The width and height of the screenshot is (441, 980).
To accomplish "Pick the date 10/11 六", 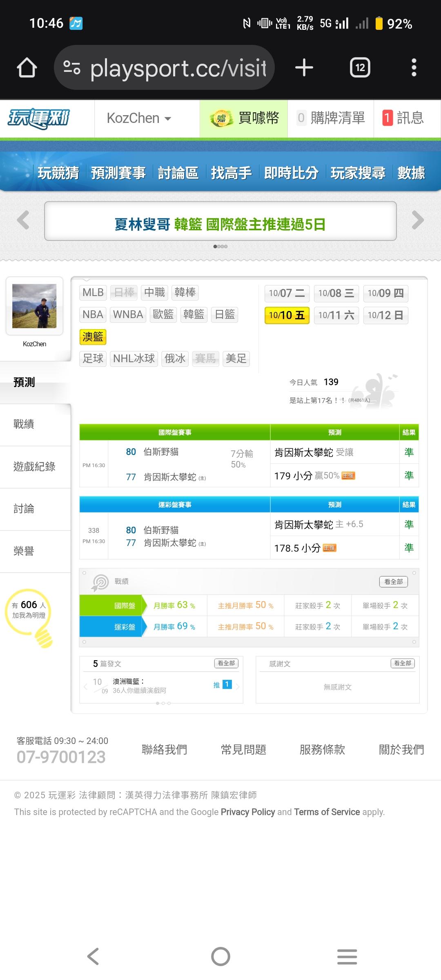I will [336, 315].
